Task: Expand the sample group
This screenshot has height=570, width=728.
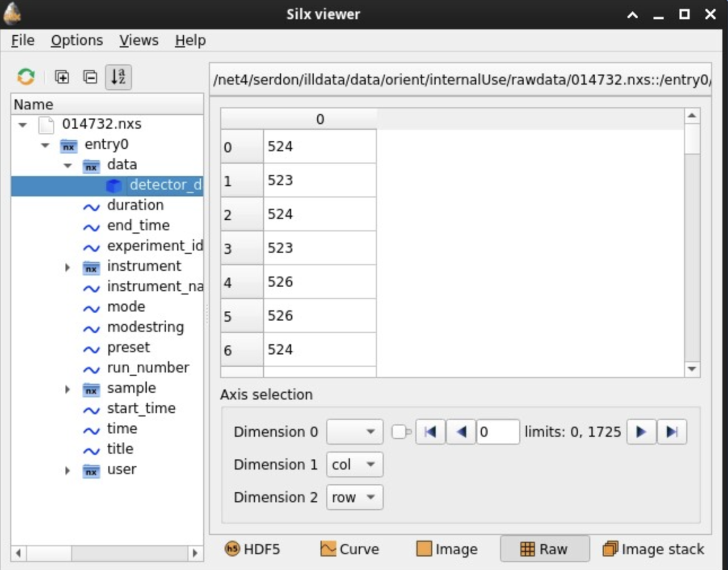Action: [x=68, y=389]
